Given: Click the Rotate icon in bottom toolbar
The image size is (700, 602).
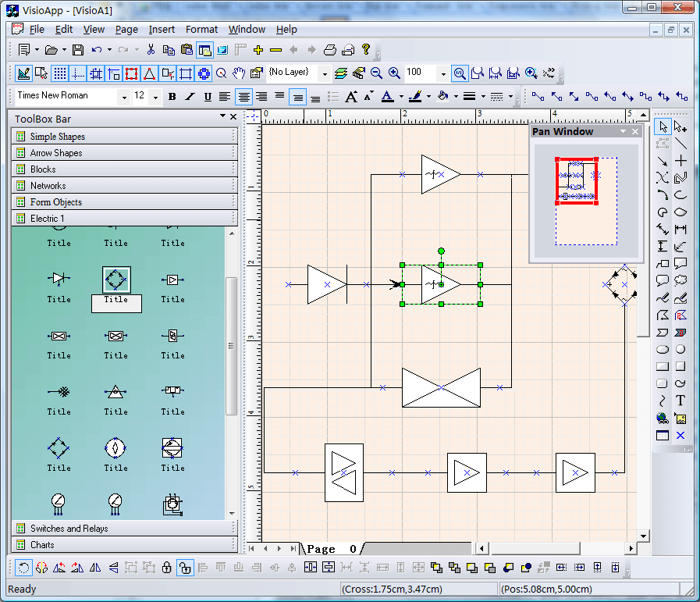Looking at the screenshot, I should click(23, 568).
